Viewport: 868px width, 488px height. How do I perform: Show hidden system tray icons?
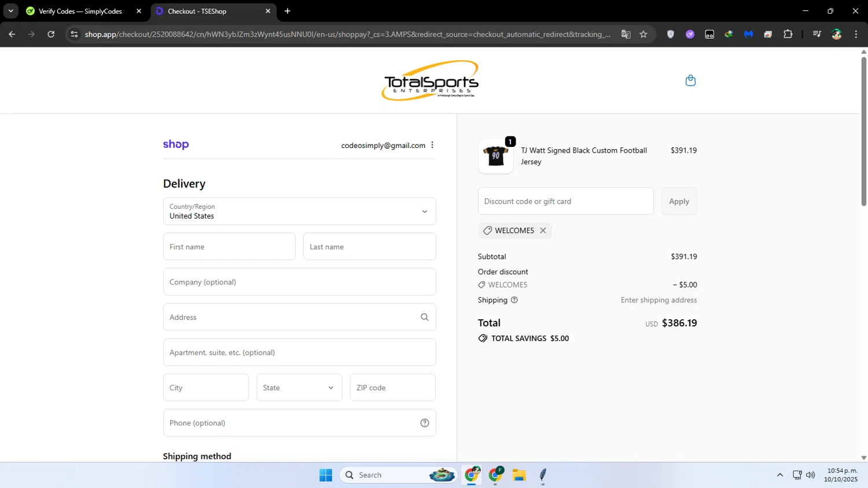tap(779, 475)
